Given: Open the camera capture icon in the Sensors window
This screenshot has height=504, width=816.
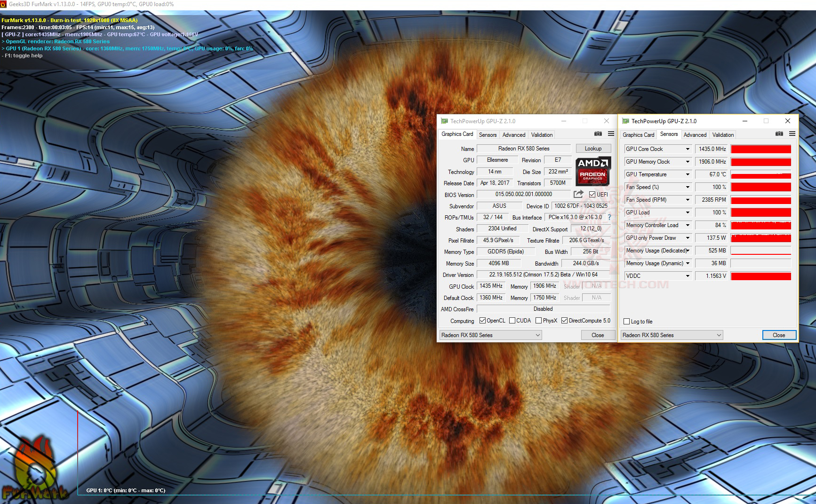Looking at the screenshot, I should (779, 134).
